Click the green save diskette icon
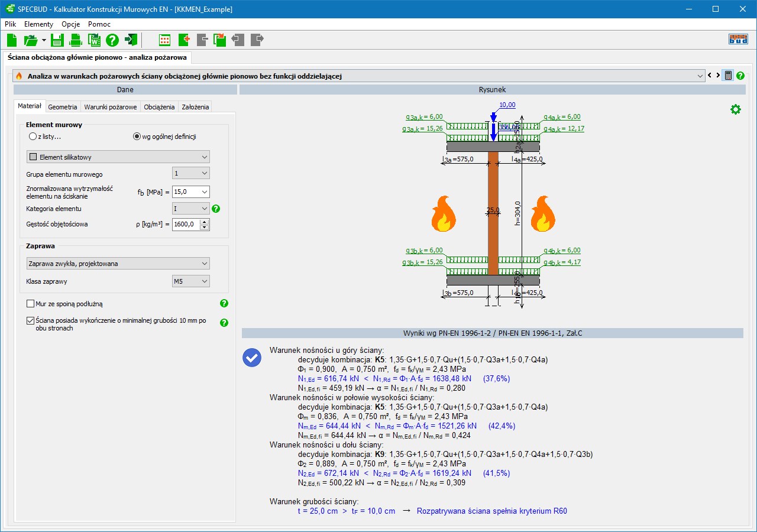 57,40
